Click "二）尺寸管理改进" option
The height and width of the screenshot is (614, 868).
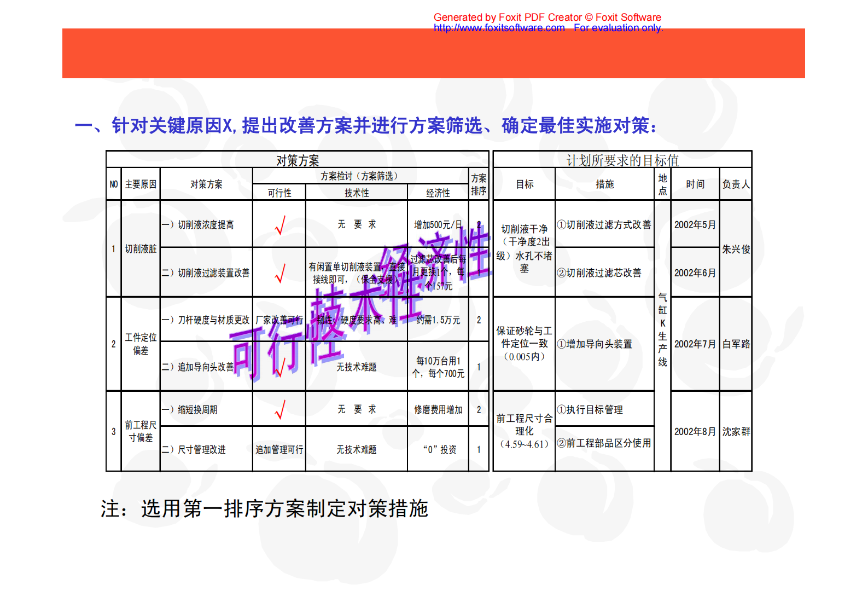[x=194, y=450]
